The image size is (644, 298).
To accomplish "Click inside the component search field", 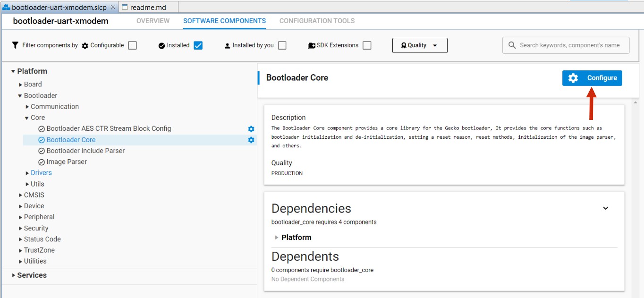I will (x=567, y=45).
